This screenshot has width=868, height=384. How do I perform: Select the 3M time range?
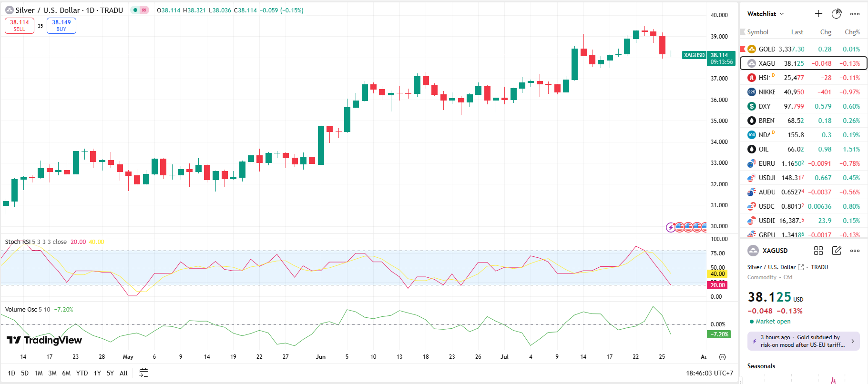[x=52, y=373]
